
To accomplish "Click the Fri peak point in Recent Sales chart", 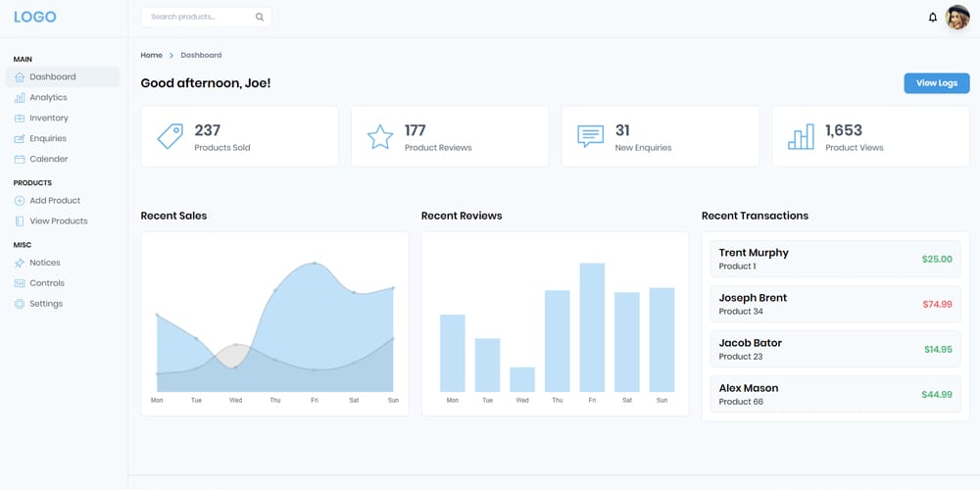I will pos(315,263).
